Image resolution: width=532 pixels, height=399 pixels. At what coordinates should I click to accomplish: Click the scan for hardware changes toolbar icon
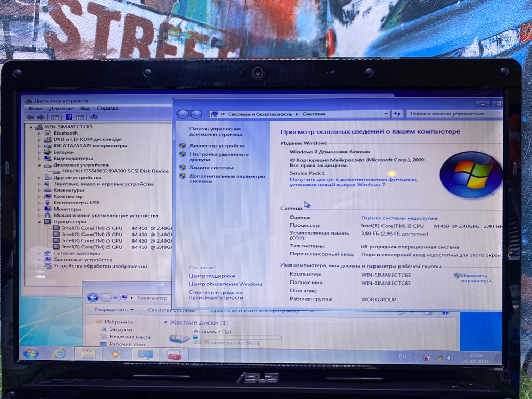coord(95,117)
